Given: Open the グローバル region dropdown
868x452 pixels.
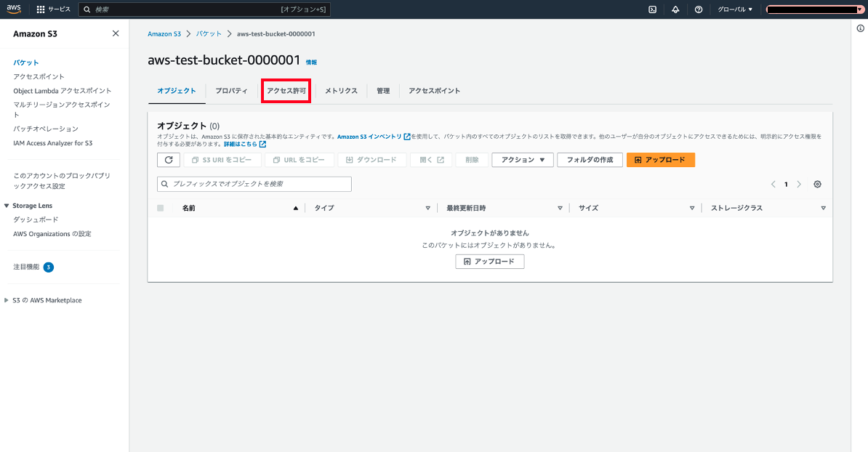Looking at the screenshot, I should click(x=735, y=9).
